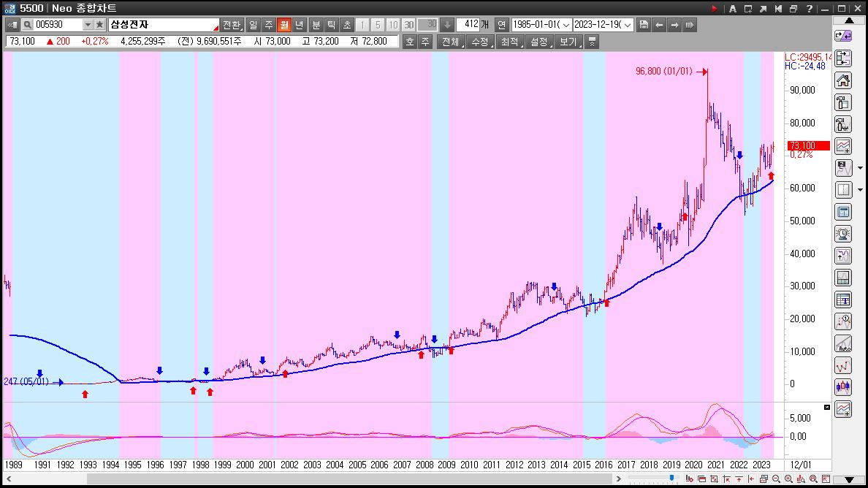Switch to tick chart 틱
The image size is (868, 488).
pyautogui.click(x=332, y=25)
